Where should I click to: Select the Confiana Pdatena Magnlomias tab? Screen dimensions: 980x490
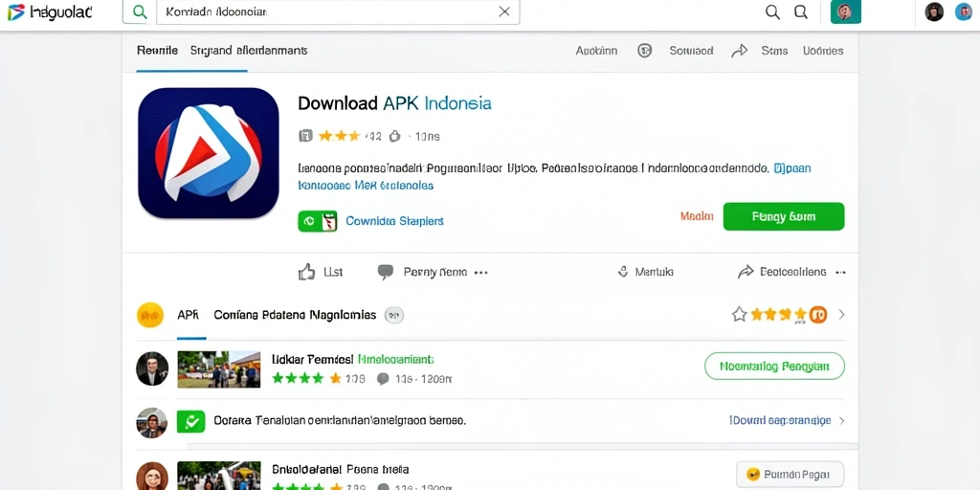click(295, 315)
